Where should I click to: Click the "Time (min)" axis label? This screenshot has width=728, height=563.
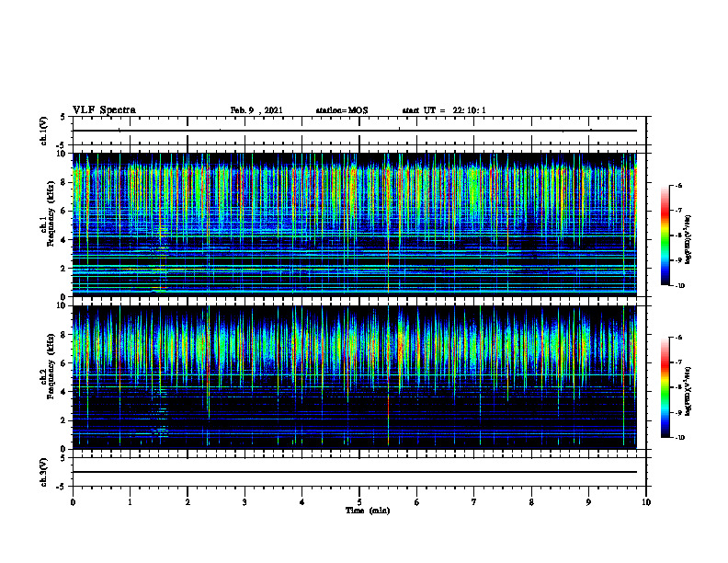(x=368, y=511)
